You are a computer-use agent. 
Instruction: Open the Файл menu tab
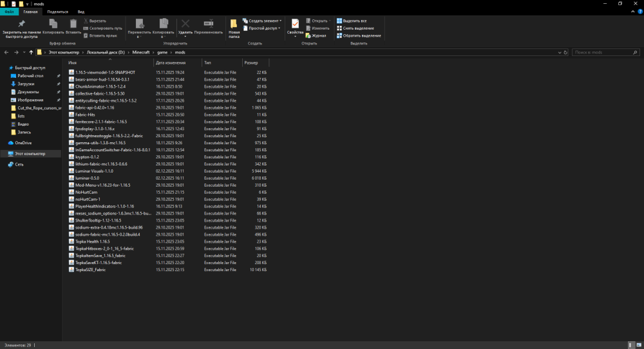point(9,12)
